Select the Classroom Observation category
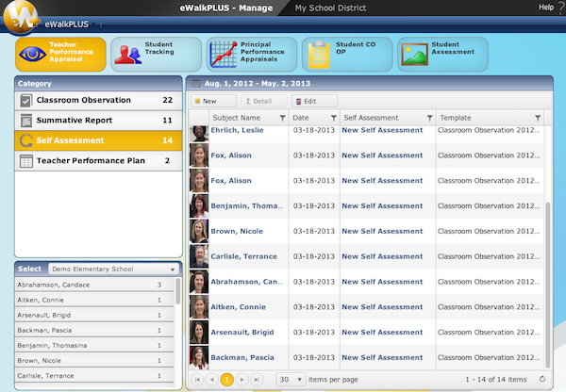 pos(98,100)
